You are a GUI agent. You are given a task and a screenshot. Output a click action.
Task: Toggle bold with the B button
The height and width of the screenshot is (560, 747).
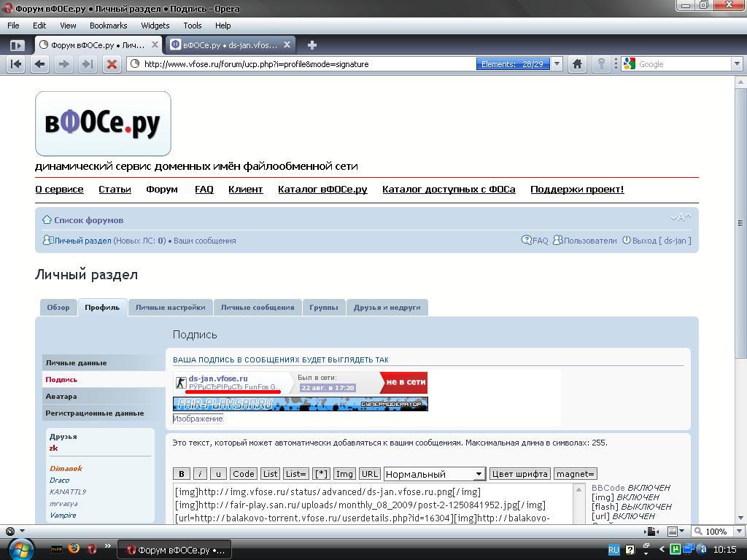pyautogui.click(x=182, y=474)
